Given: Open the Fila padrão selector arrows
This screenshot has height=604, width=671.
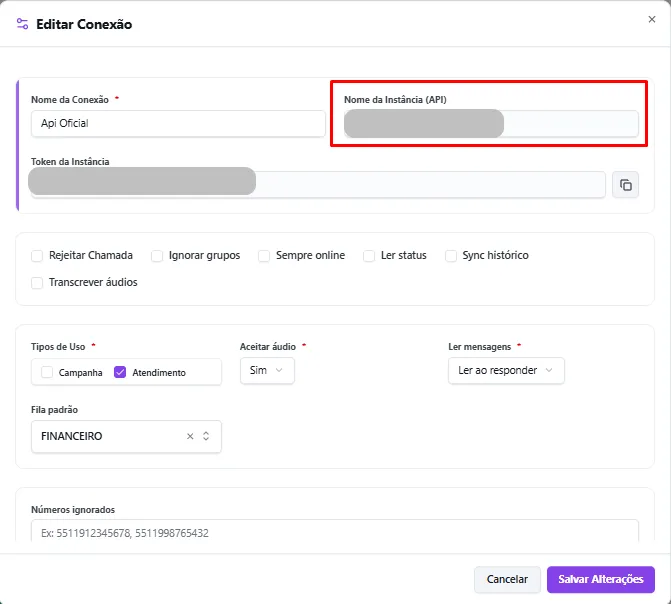Looking at the screenshot, I should click(206, 436).
